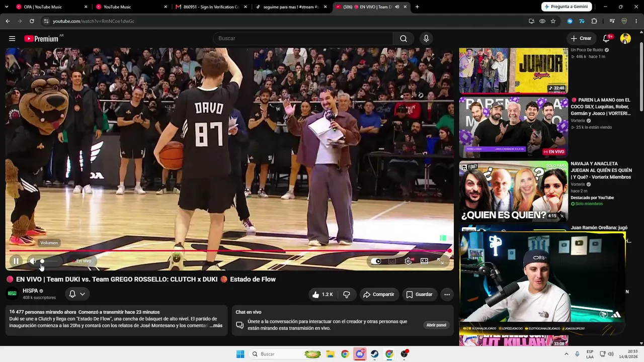Click the Crear button
The height and width of the screenshot is (362, 644).
click(581, 39)
